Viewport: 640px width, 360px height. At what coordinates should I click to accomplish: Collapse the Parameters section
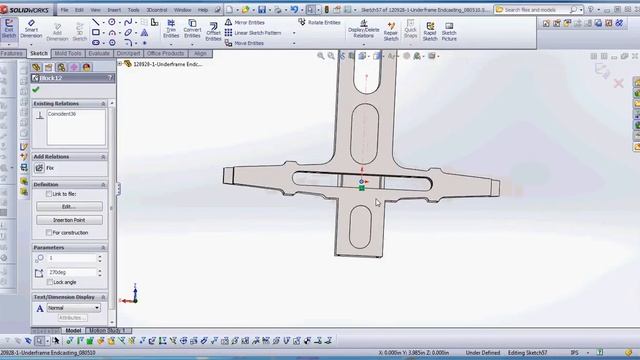coord(103,248)
